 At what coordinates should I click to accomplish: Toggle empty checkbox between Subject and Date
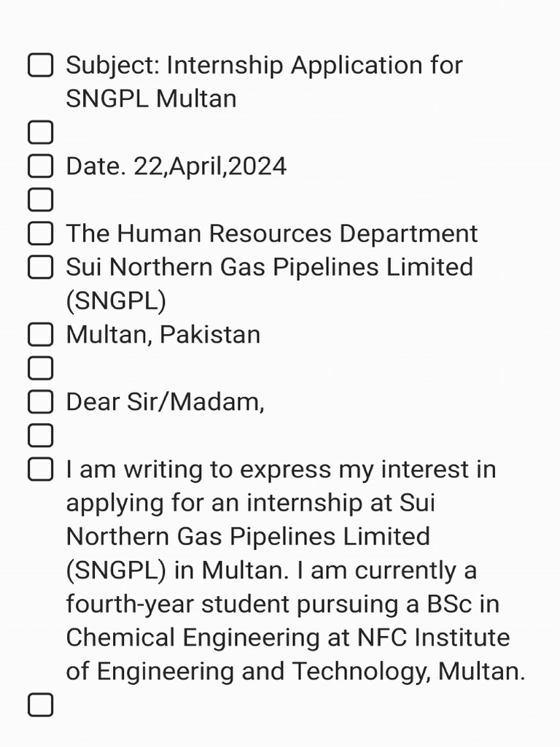click(x=41, y=133)
